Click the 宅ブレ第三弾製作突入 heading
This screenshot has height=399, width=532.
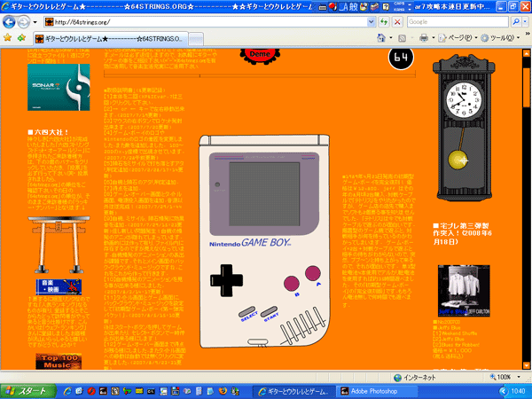coord(462,233)
